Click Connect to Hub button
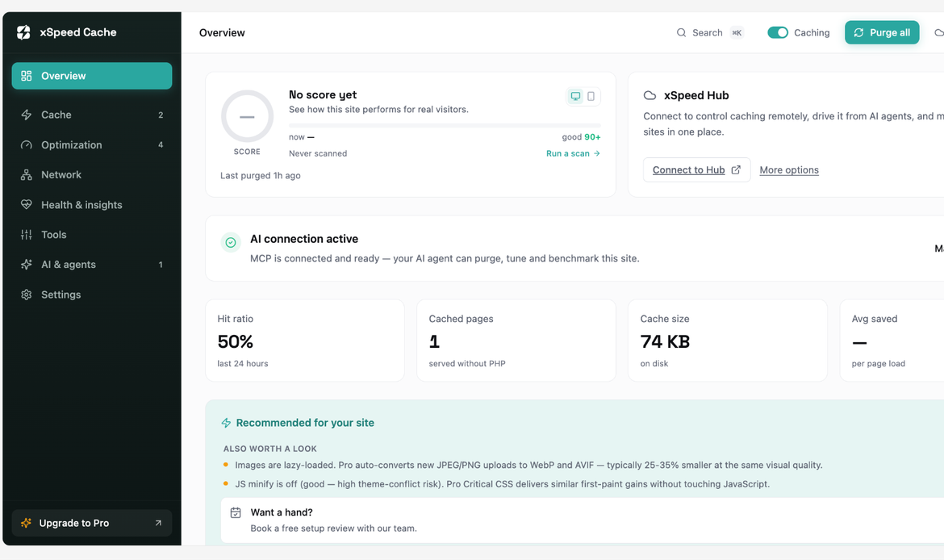This screenshot has width=944, height=560. [x=696, y=169]
